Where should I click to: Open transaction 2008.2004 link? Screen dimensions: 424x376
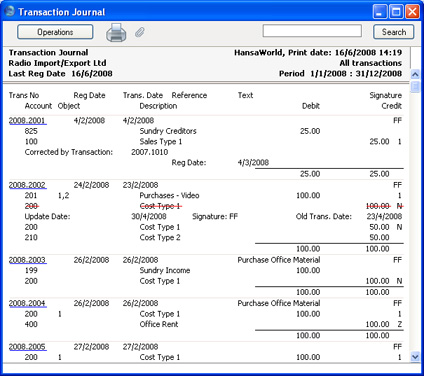pyautogui.click(x=27, y=303)
